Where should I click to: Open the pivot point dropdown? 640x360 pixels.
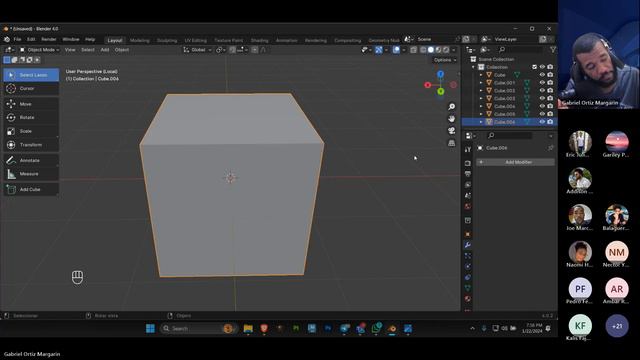click(x=221, y=50)
